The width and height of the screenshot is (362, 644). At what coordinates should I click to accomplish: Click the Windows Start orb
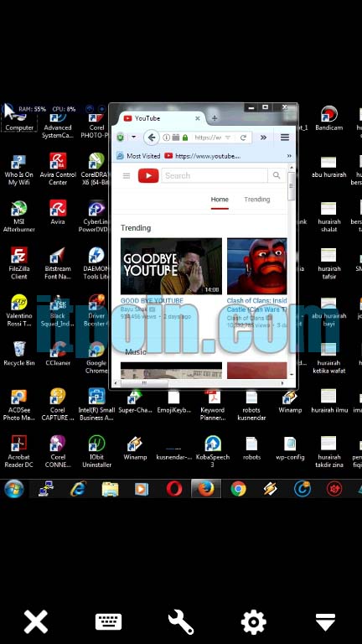(x=14, y=489)
